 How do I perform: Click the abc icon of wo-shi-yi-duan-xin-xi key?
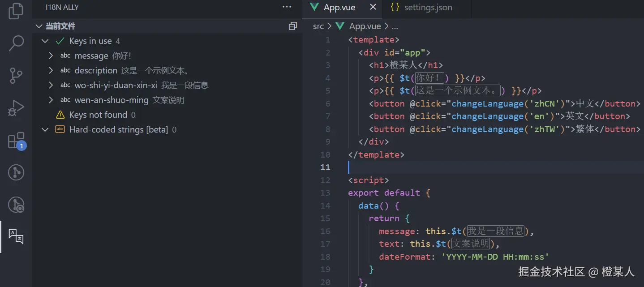[x=65, y=85]
